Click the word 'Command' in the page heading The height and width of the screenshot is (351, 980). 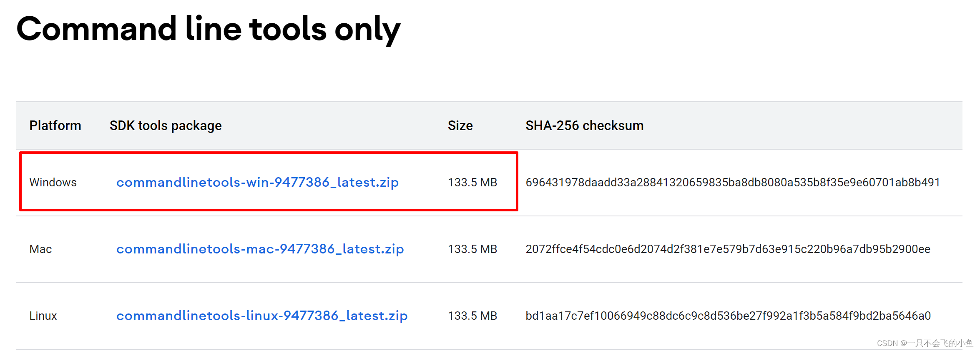(x=96, y=29)
